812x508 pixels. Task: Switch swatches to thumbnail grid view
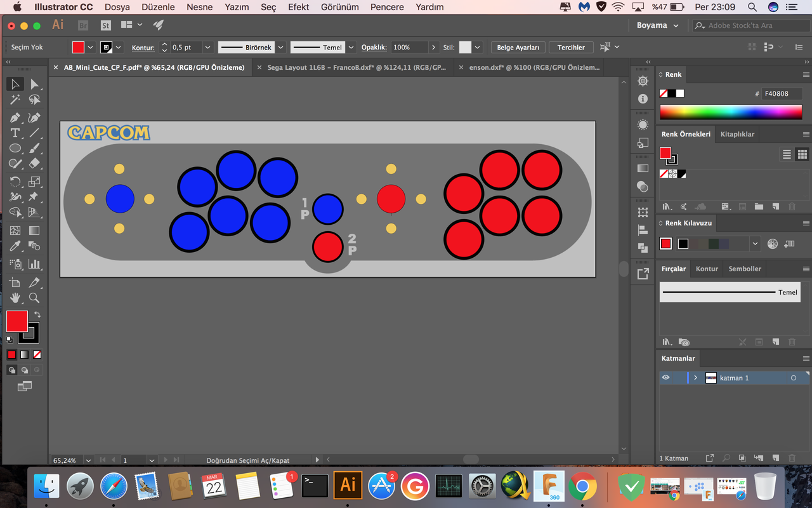(x=802, y=154)
